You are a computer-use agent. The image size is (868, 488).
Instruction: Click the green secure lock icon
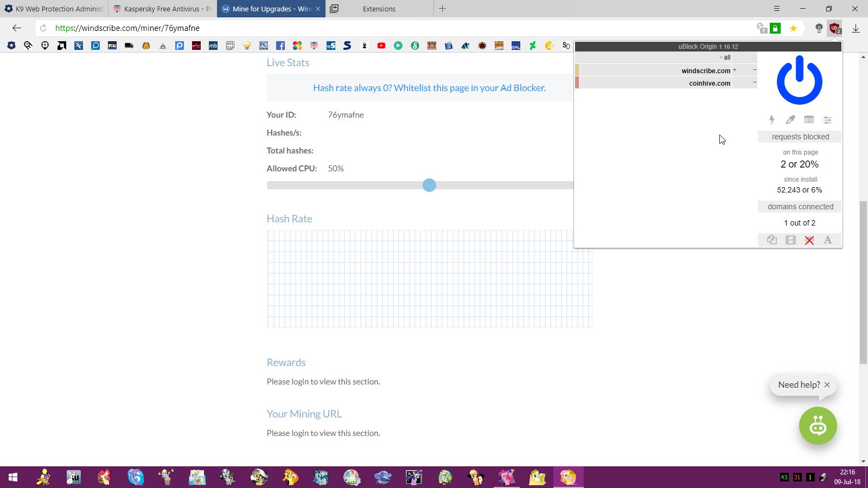click(x=775, y=28)
